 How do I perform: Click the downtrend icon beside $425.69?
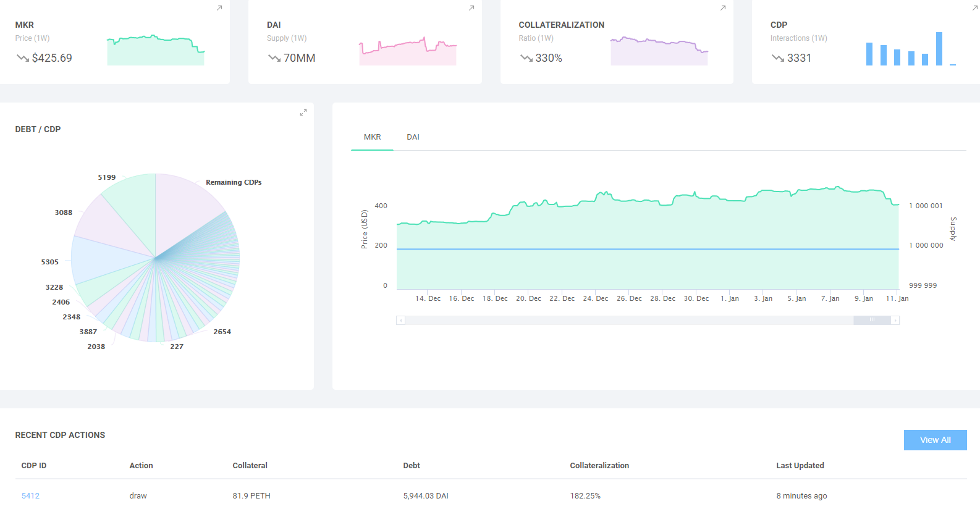[22, 58]
